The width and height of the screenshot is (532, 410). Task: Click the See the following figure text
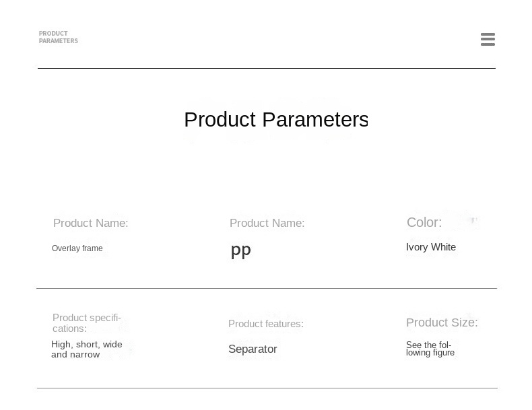pos(430,349)
